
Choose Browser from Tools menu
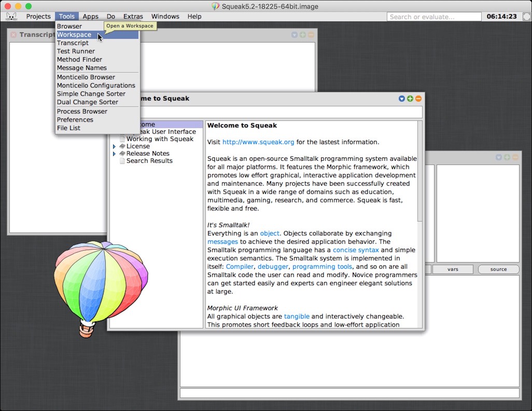(x=97, y=26)
